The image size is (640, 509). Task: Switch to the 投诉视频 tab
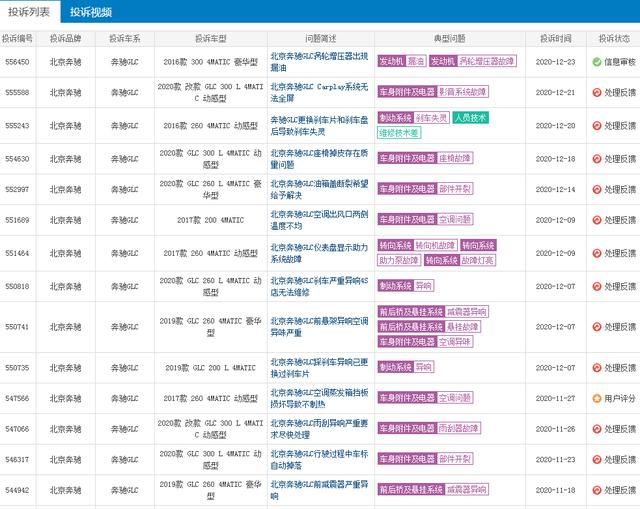[91, 12]
